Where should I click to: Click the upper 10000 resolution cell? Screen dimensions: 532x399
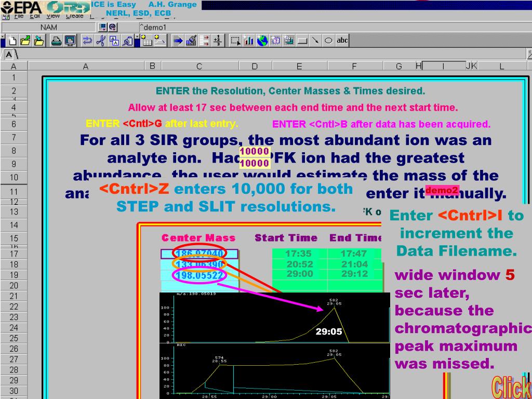coord(255,151)
